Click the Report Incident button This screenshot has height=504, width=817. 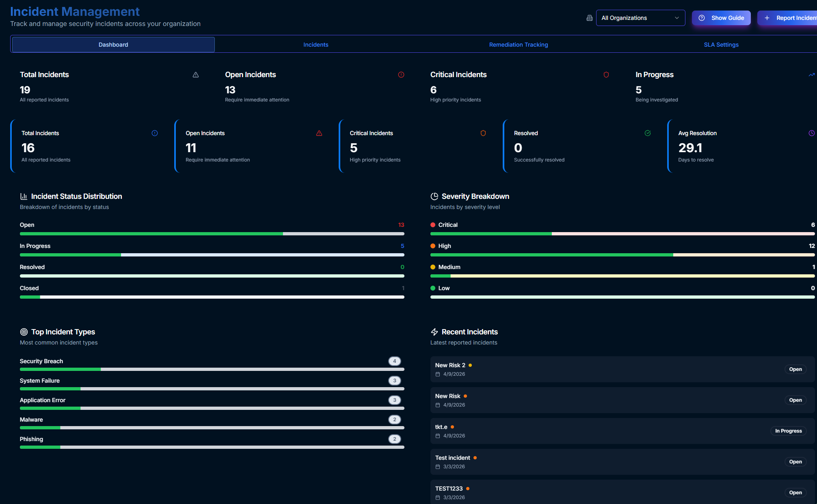coord(788,18)
